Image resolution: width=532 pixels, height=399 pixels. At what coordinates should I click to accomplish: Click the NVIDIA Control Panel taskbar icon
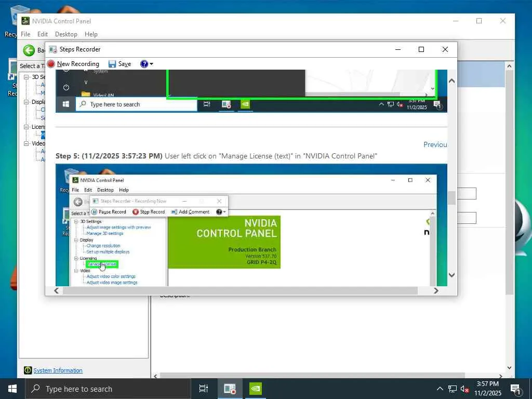point(256,389)
